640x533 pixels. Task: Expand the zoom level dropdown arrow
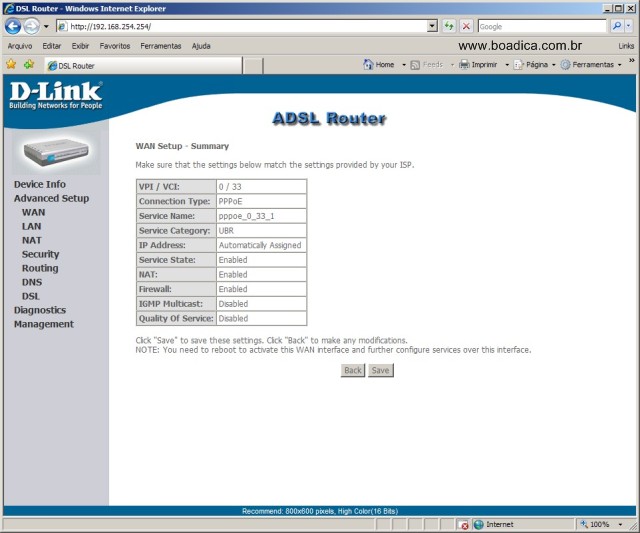click(620, 525)
